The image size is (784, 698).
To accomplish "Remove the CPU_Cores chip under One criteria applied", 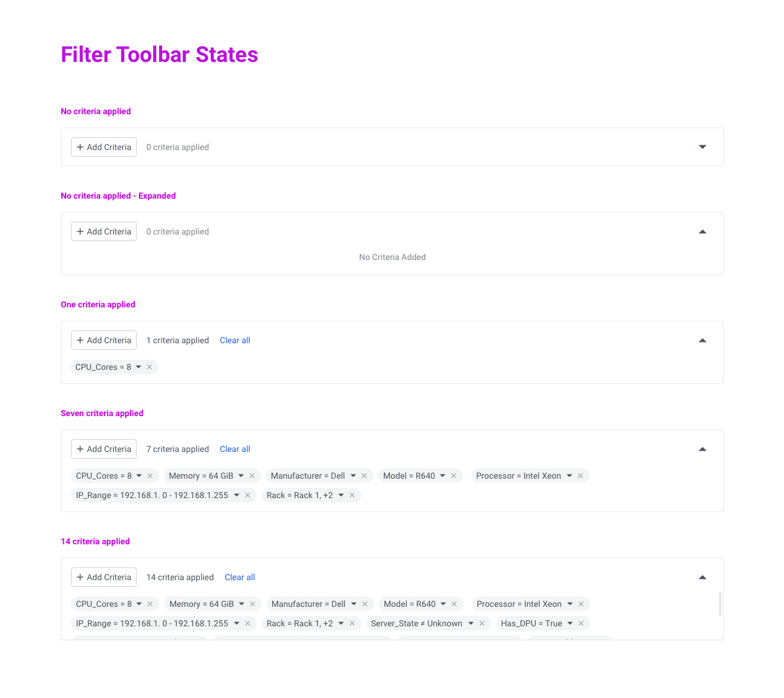I will [149, 367].
